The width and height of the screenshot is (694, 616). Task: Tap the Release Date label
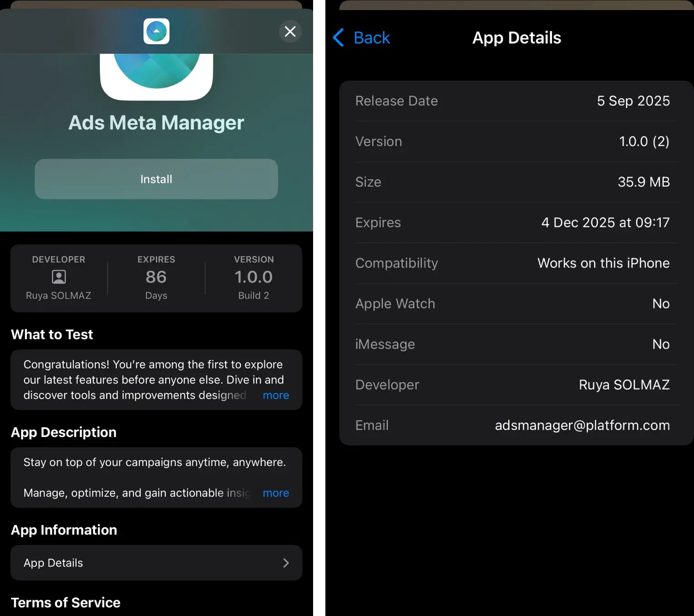[396, 101]
